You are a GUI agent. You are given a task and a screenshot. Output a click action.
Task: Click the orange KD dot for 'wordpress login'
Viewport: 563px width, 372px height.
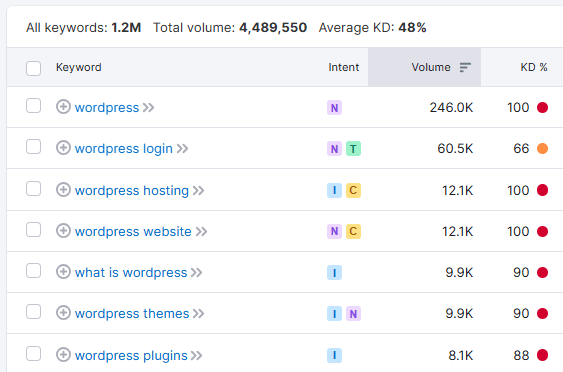(x=543, y=148)
